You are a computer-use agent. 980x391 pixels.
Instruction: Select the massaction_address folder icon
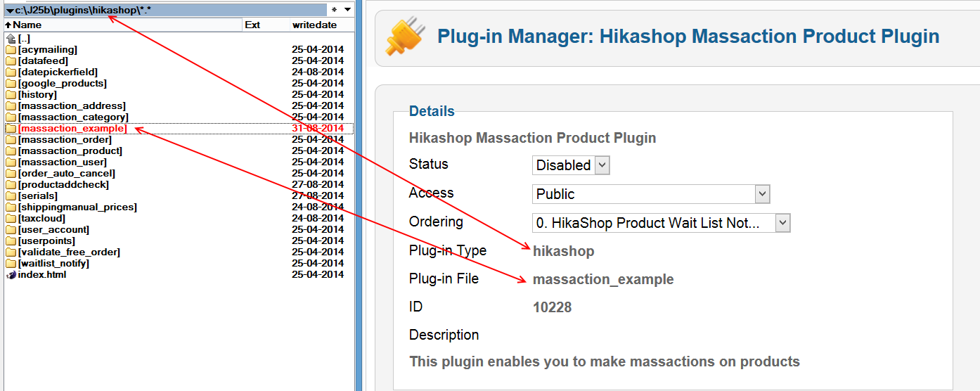[x=11, y=106]
